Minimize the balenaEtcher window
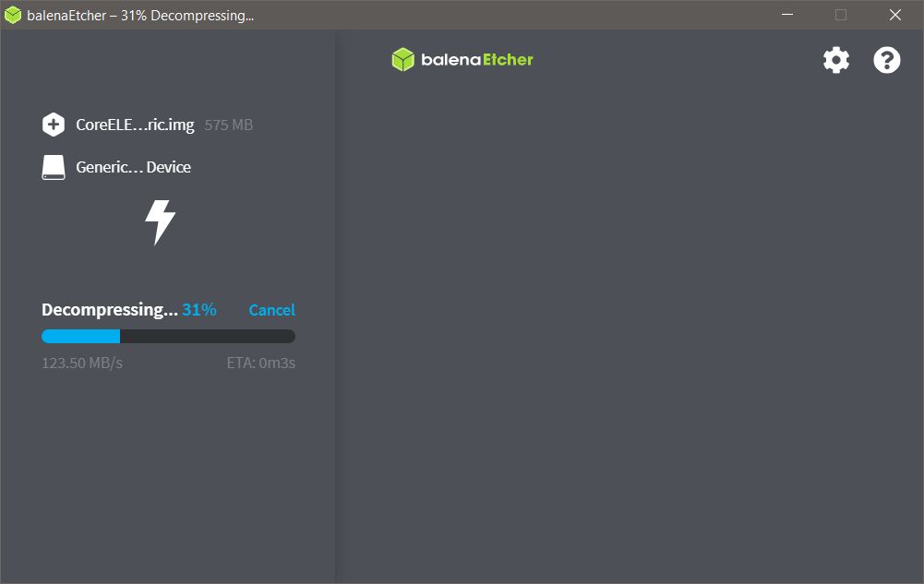924x584 pixels. point(787,15)
